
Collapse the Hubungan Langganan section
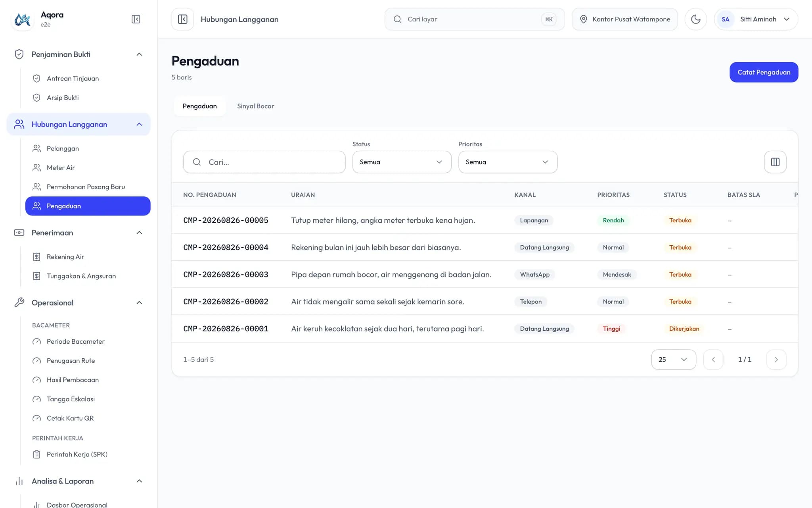point(79,124)
